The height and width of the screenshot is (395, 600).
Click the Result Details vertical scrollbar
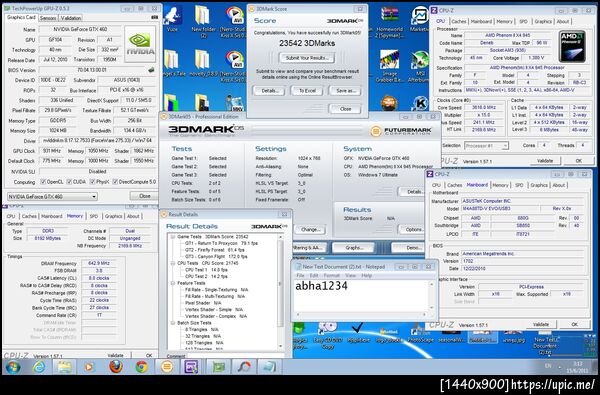coord(281,291)
